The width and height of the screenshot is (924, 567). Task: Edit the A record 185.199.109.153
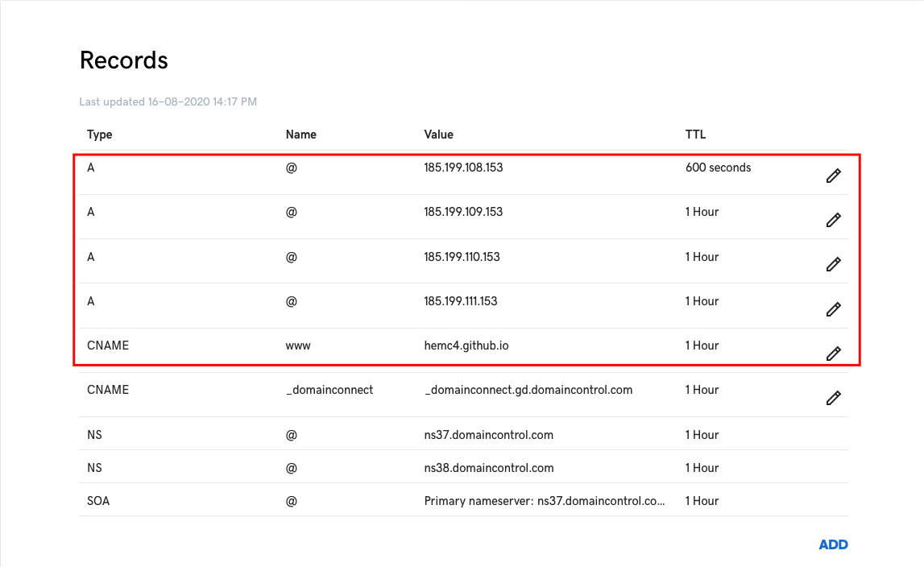point(833,220)
